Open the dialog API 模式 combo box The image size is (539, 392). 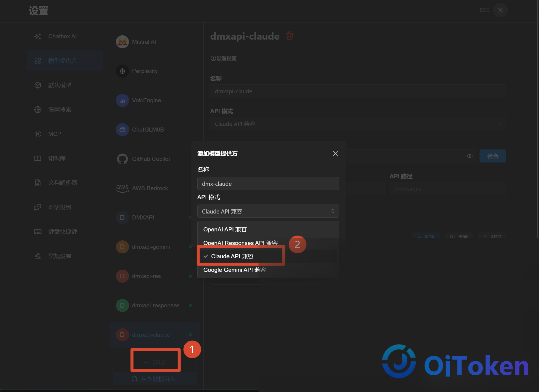click(x=268, y=211)
